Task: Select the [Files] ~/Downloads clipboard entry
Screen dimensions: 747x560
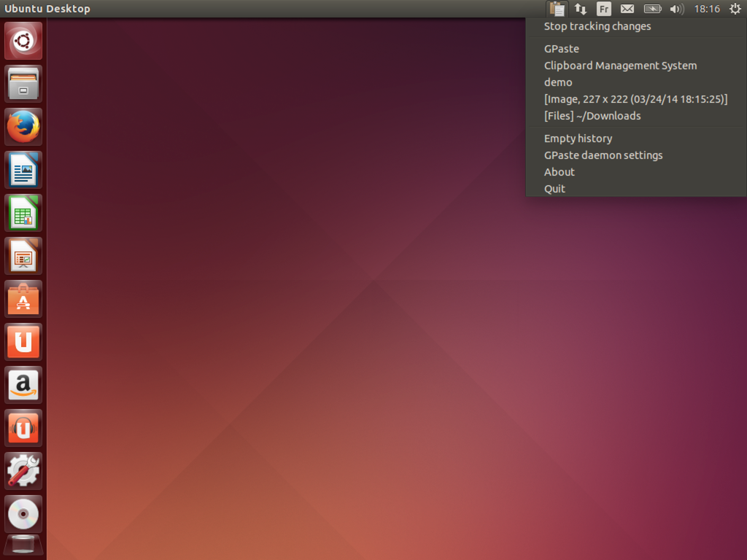Action: click(636, 116)
